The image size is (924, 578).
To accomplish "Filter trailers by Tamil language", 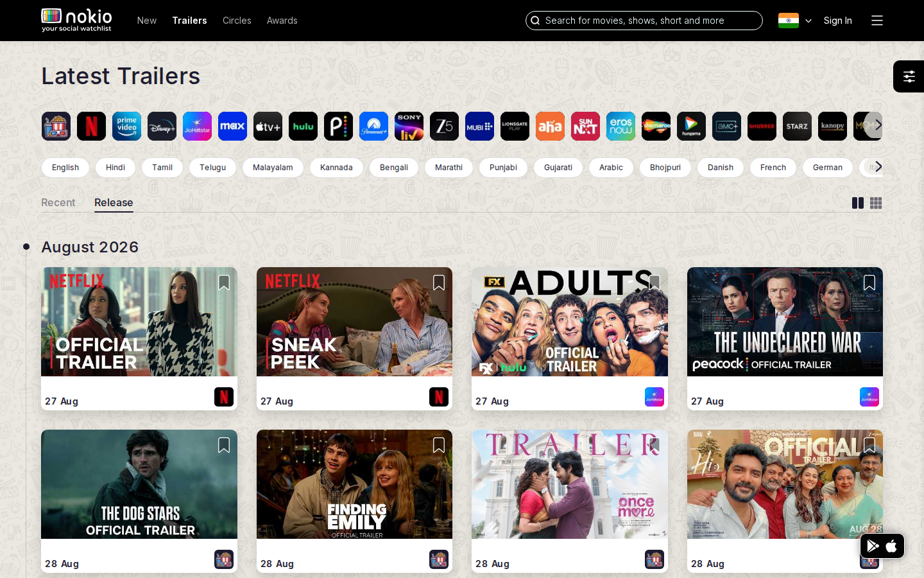I will point(162,168).
